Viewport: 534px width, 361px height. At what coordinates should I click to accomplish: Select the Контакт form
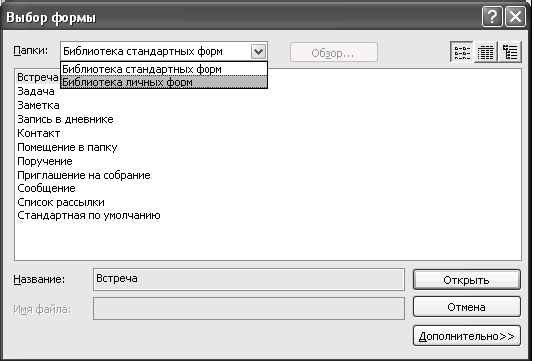38,133
